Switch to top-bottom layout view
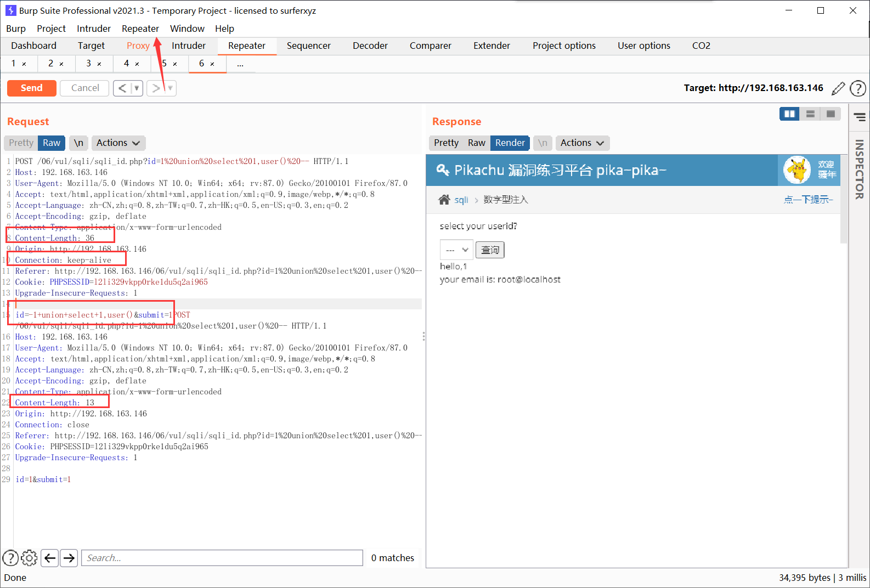 [810, 114]
